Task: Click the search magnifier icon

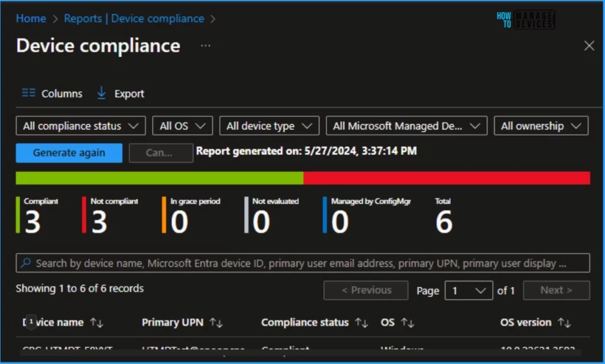Action: point(26,263)
